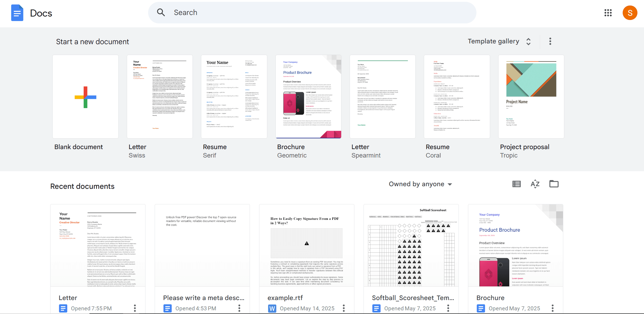The height and width of the screenshot is (314, 644).
Task: Open the Softball Scoresheet document thumbnail
Action: click(411, 245)
